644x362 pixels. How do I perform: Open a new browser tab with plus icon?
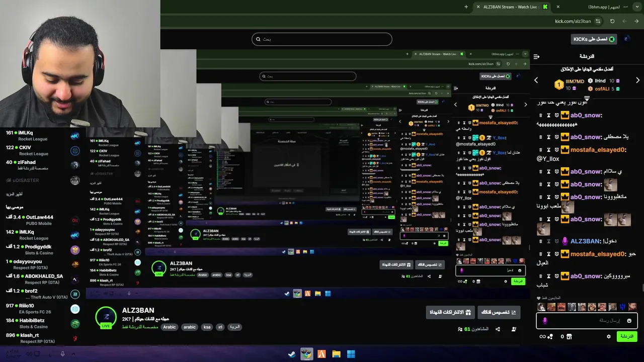466,7
